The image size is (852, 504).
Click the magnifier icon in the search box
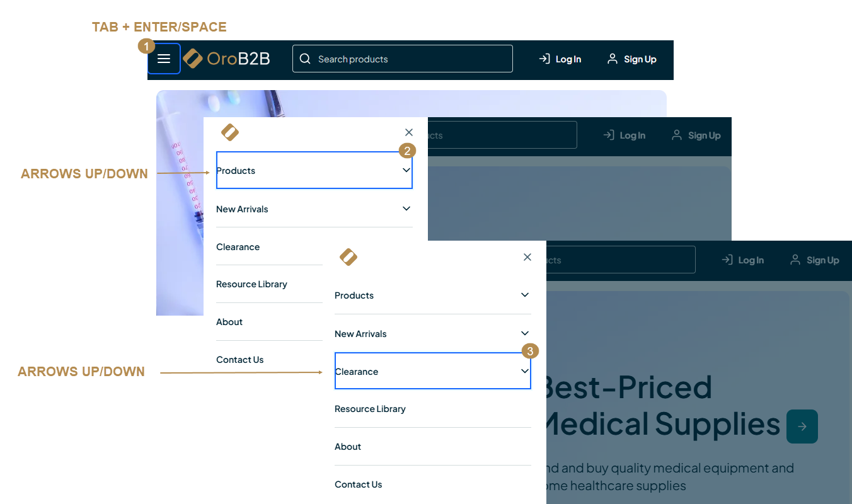(x=305, y=59)
